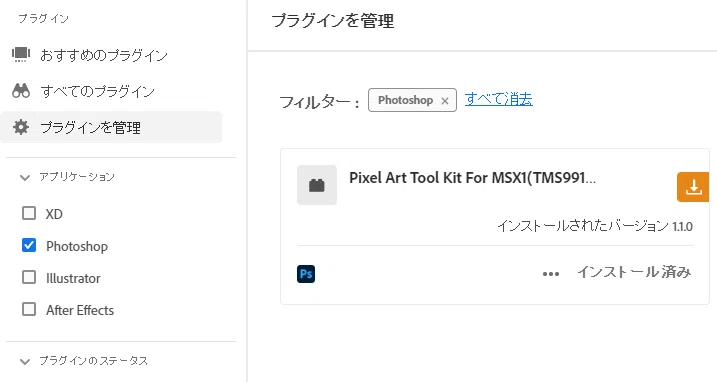Click the インストール済み status label
Screen dimensions: 717x382
pyautogui.click(x=634, y=272)
